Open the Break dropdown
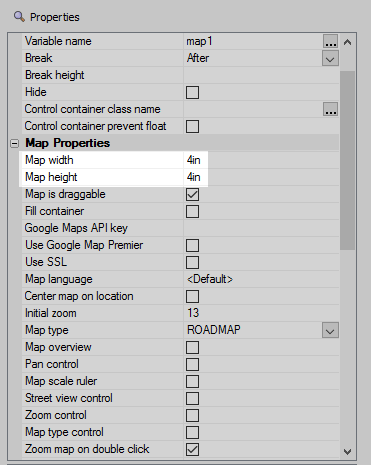 330,58
